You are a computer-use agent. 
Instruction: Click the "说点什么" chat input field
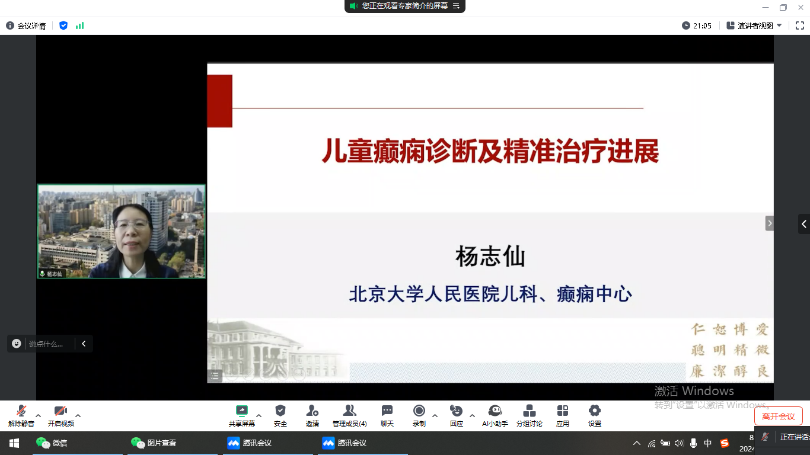(46, 343)
